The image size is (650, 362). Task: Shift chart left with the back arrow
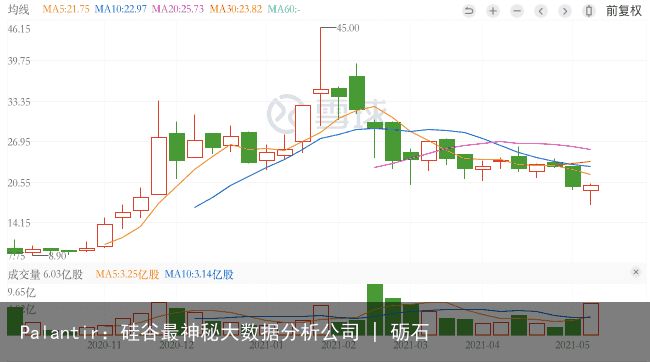pyautogui.click(x=541, y=11)
